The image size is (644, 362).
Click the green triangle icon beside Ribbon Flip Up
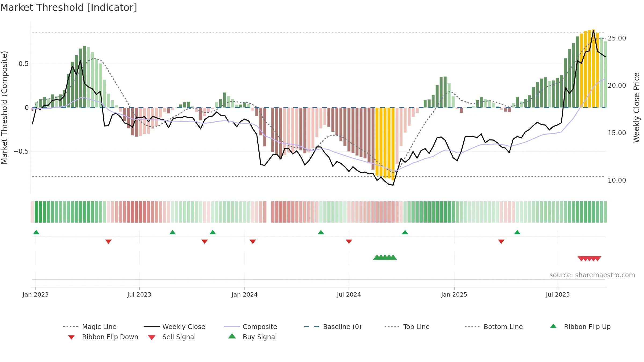553,326
